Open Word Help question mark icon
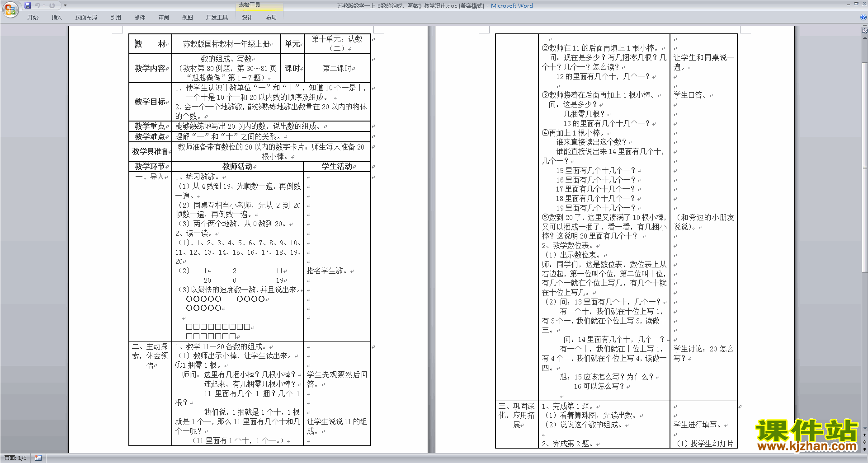Viewport: 868px width, 463px height. 863,17
